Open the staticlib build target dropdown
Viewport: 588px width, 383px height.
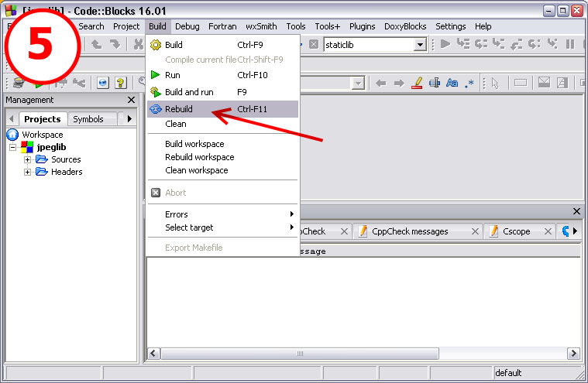[420, 45]
